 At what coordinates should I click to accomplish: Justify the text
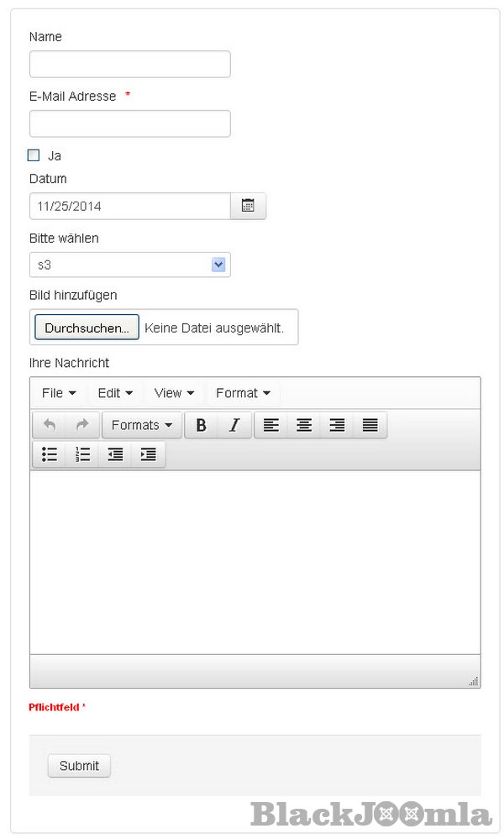[x=370, y=425]
